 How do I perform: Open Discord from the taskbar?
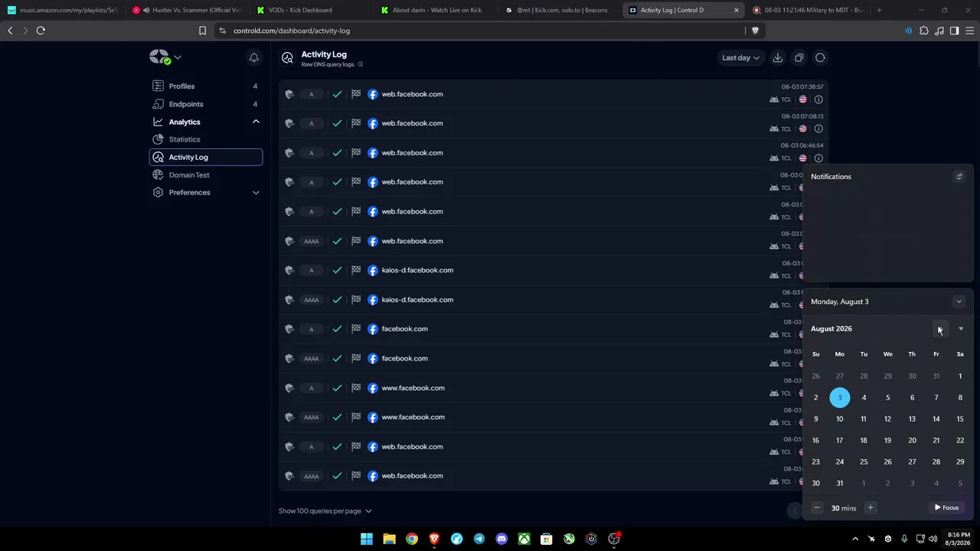[x=501, y=539]
